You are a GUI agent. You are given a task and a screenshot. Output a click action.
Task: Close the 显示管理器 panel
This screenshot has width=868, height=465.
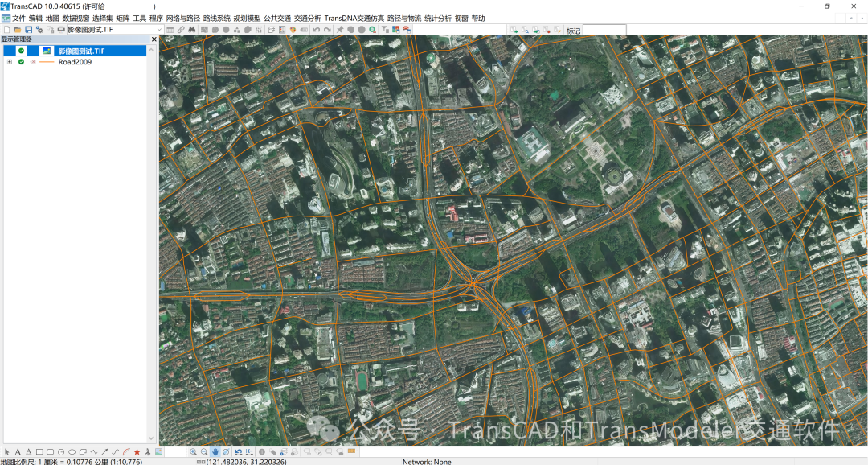[154, 39]
